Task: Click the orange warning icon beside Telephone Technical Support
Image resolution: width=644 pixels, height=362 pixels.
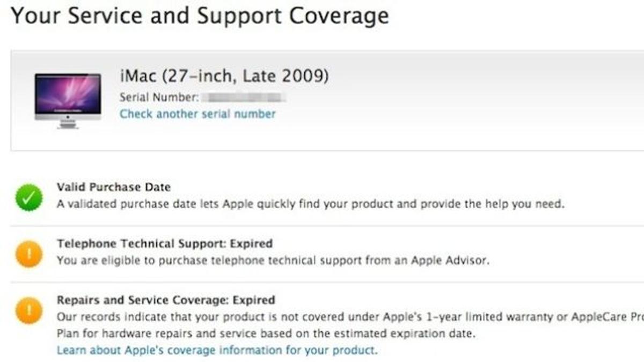Action: (x=29, y=254)
